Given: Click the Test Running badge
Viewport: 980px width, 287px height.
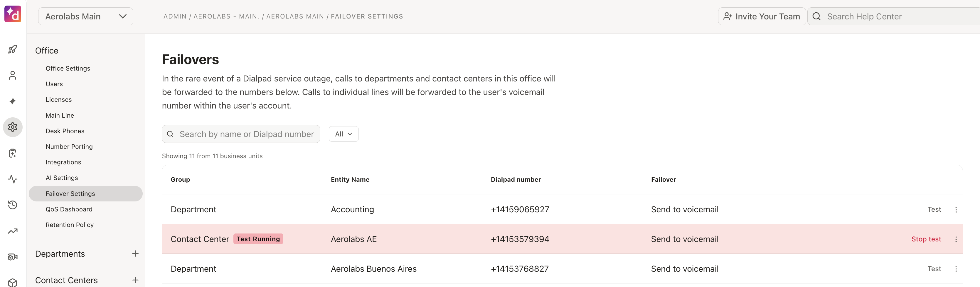Looking at the screenshot, I should coord(258,239).
